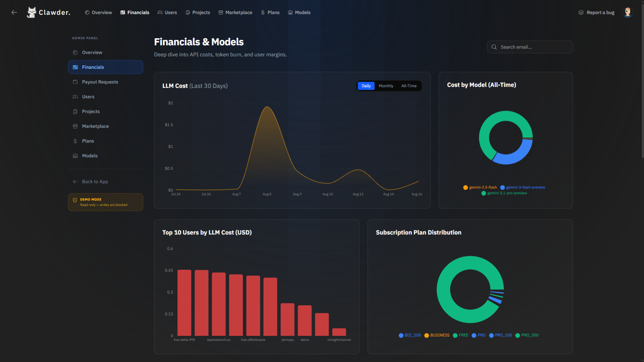The image size is (644, 362).
Task: Go to Plans in the sidebar
Action: tap(106, 141)
